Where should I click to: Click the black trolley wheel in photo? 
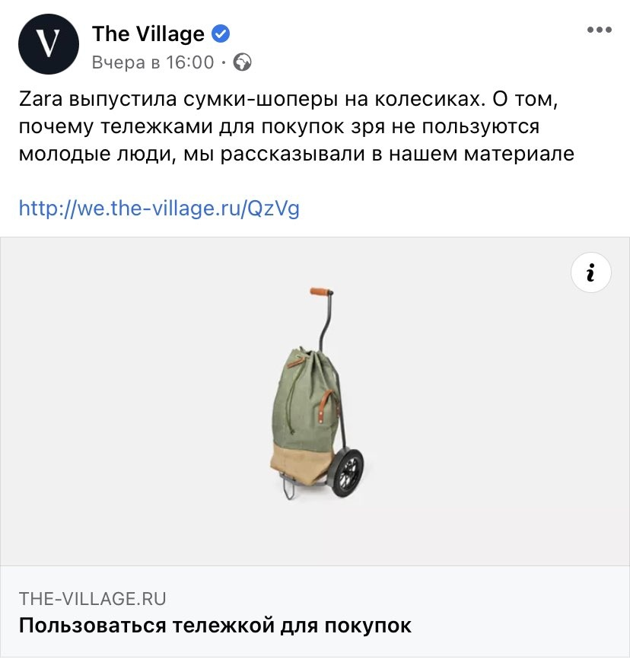(x=348, y=473)
